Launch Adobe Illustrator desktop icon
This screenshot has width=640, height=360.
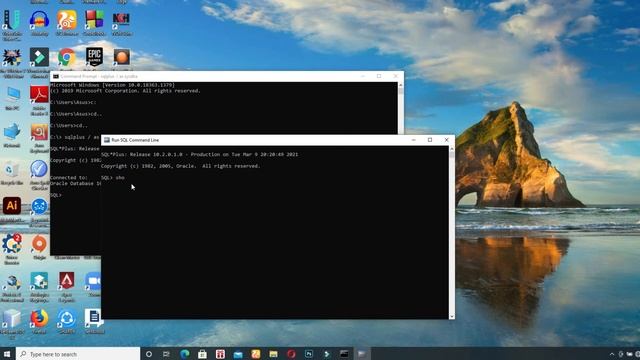click(12, 206)
